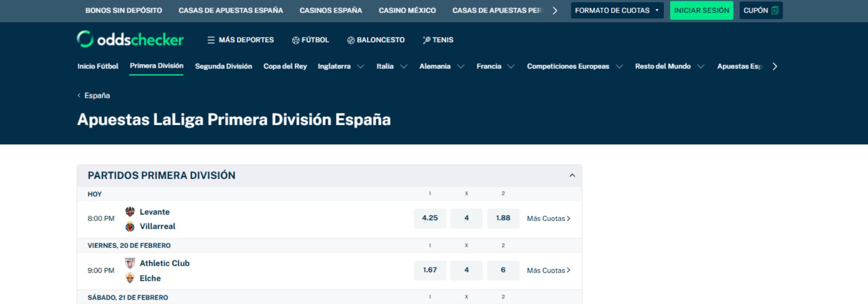Go back to España breadcrumb
Screen dimensions: 868x304
[94, 96]
